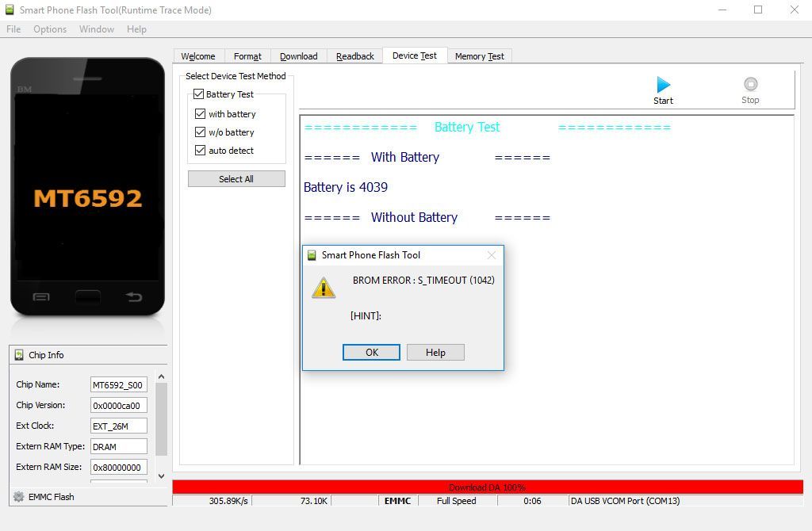Click the Smart Phone Flash Tool title bar icon

pyautogui.click(x=10, y=10)
